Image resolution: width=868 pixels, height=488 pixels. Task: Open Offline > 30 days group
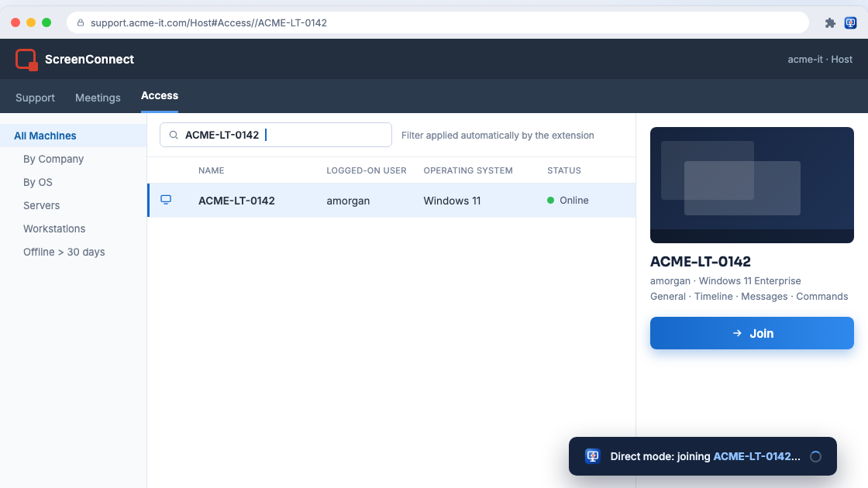pos(64,252)
